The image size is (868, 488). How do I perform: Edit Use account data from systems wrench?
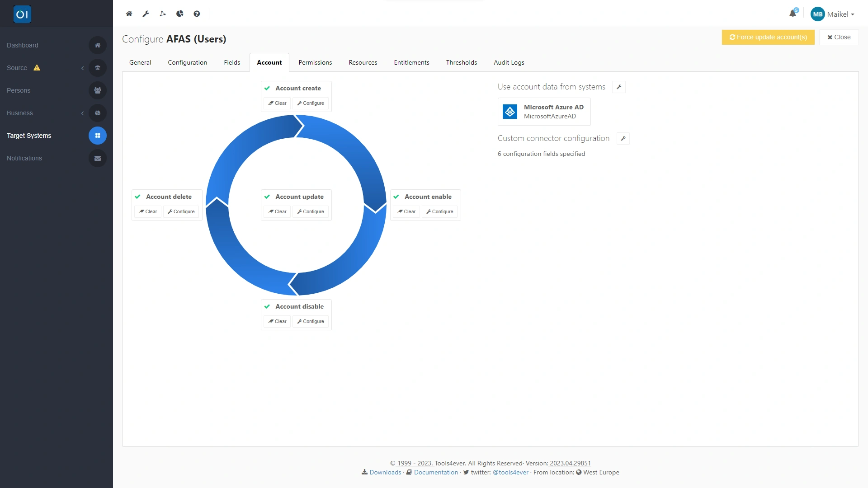(x=618, y=87)
